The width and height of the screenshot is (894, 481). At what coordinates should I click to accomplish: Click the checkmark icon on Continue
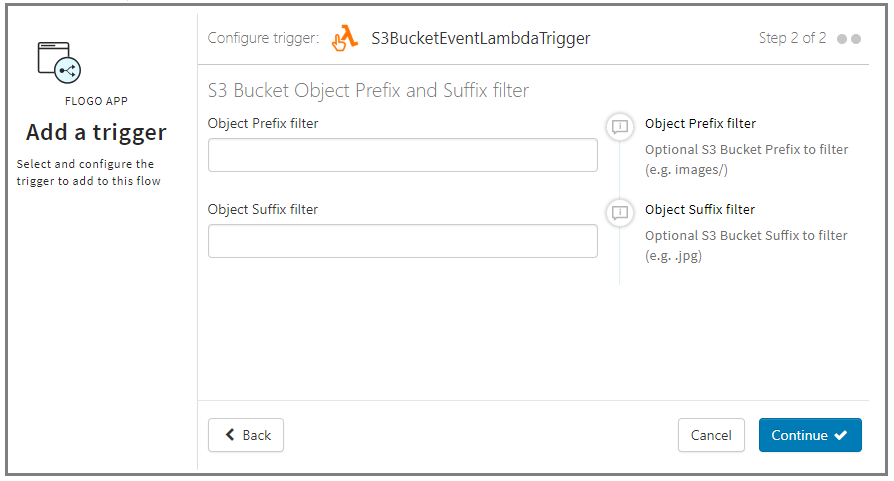coord(841,435)
